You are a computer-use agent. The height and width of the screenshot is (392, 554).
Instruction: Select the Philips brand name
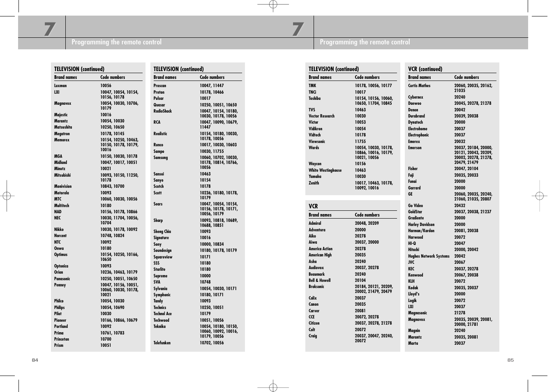(x=60, y=308)
